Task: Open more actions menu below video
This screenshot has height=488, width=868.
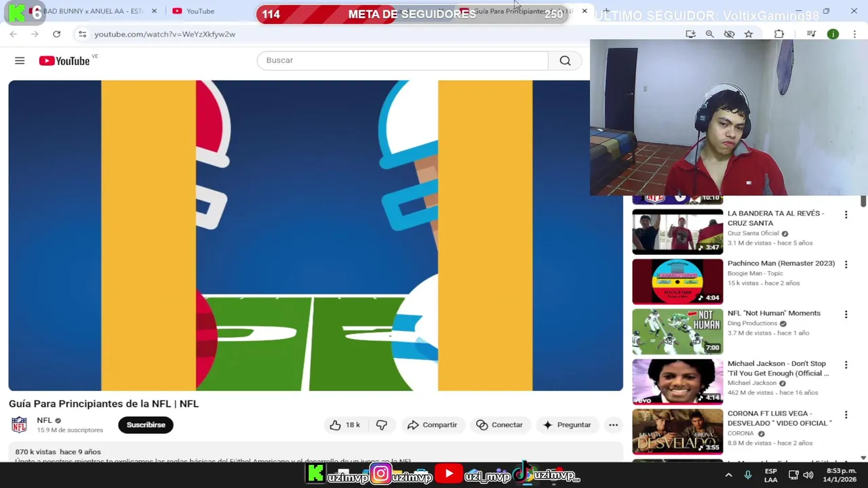Action: (x=613, y=425)
